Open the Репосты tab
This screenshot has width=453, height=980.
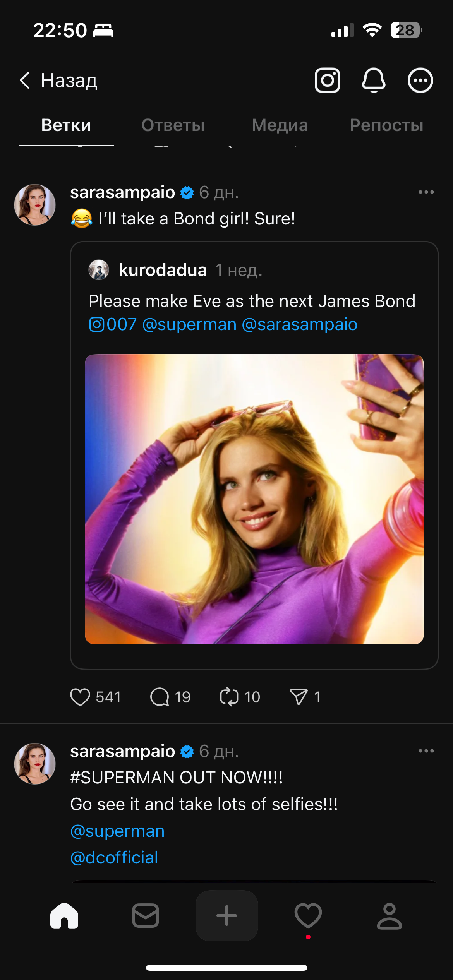coord(386,125)
